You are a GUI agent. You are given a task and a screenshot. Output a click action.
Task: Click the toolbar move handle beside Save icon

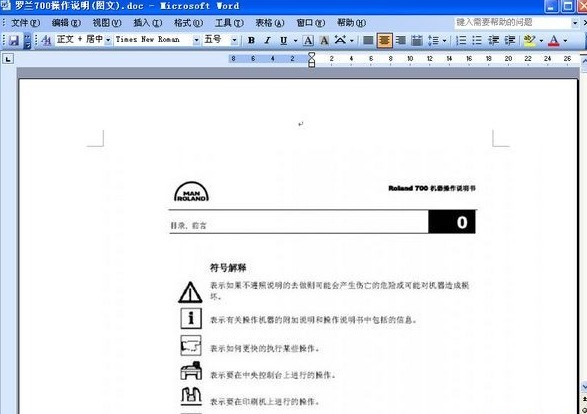4,40
